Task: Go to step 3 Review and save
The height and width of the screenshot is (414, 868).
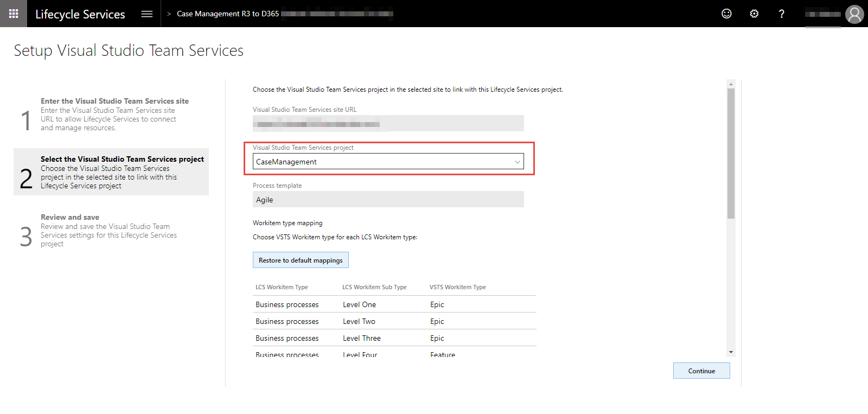Action: [111, 230]
